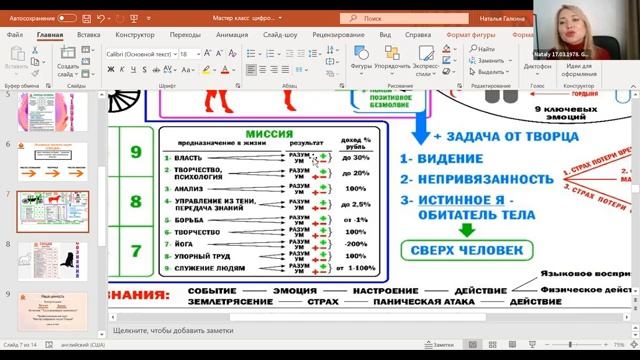The image size is (640, 360).
Task: Open shape outline options
Action: (449, 60)
